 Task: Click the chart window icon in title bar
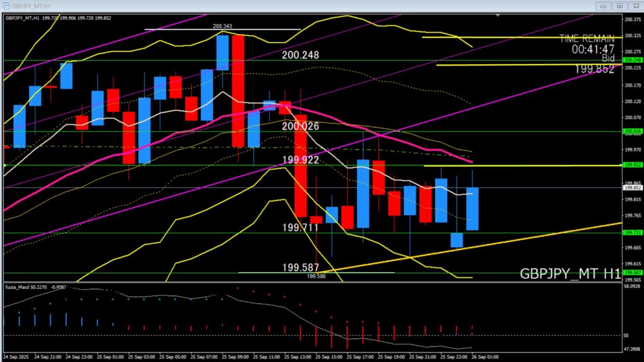[6, 5]
